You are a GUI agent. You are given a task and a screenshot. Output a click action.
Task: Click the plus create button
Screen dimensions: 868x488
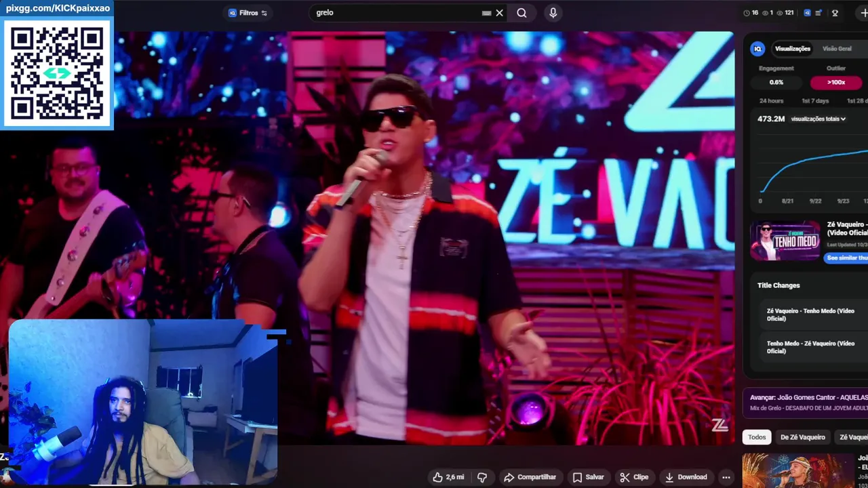pyautogui.click(x=863, y=13)
